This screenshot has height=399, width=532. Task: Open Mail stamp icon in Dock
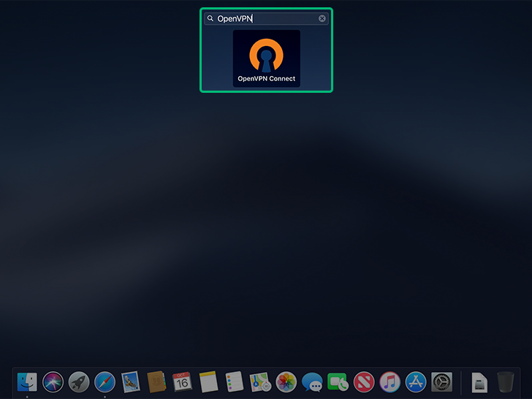(x=131, y=382)
